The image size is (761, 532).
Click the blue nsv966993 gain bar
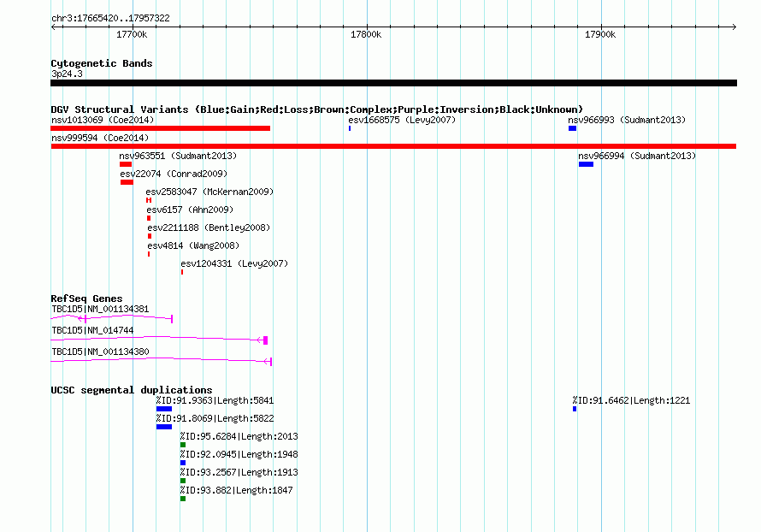click(x=573, y=128)
